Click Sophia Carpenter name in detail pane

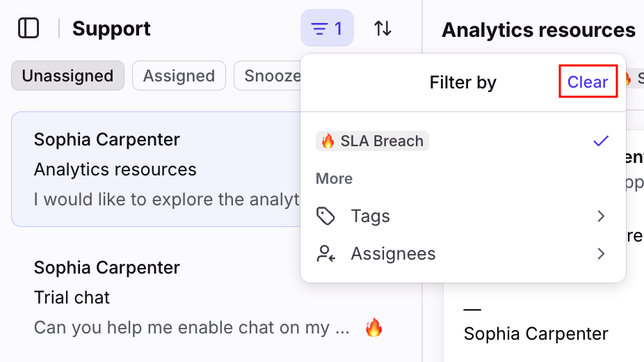coord(536,333)
